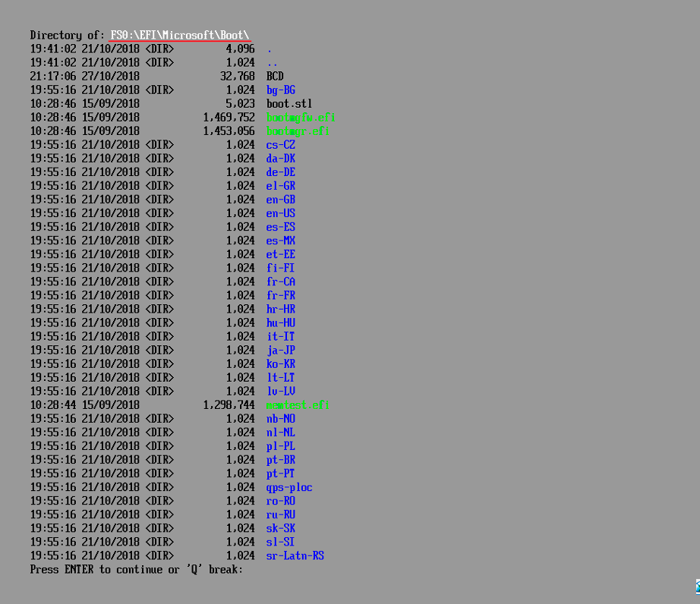Select the cs-CZ directory entry
The image size is (700, 604).
281,145
